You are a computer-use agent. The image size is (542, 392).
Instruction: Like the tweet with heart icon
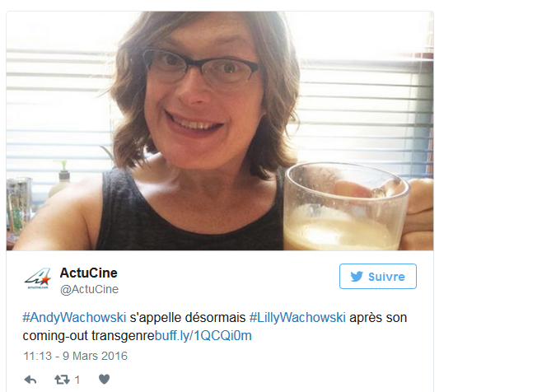(104, 379)
